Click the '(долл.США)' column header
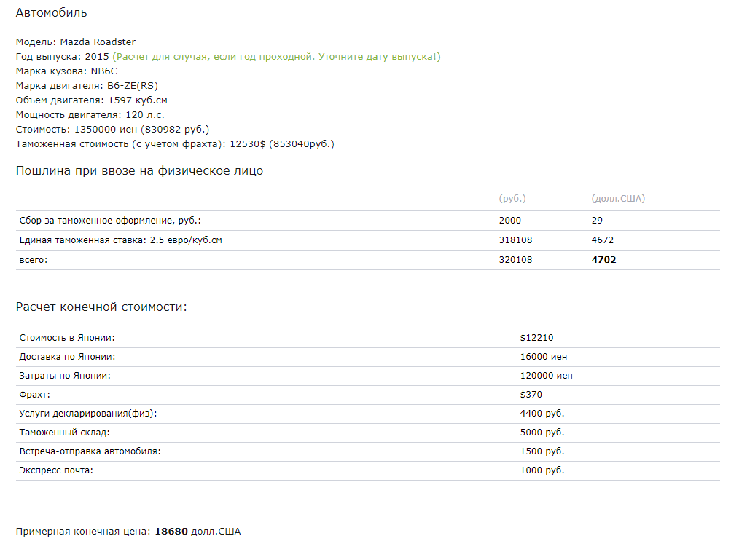 618,199
